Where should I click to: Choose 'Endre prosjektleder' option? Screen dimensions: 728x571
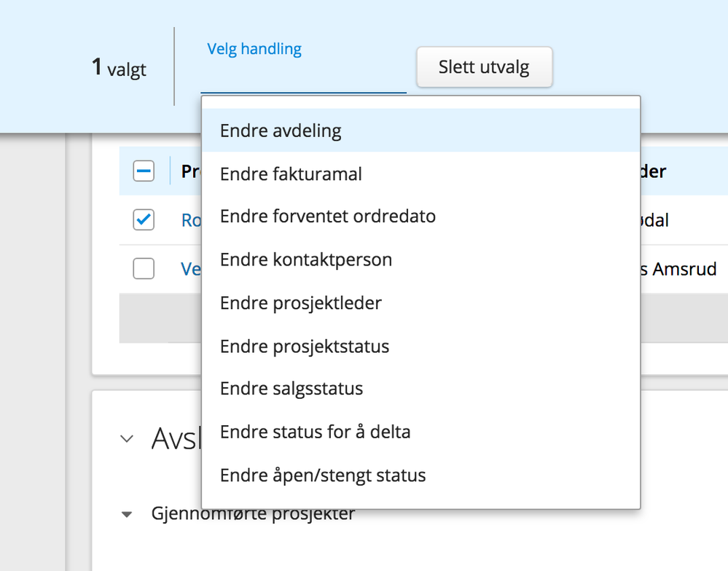click(420, 303)
